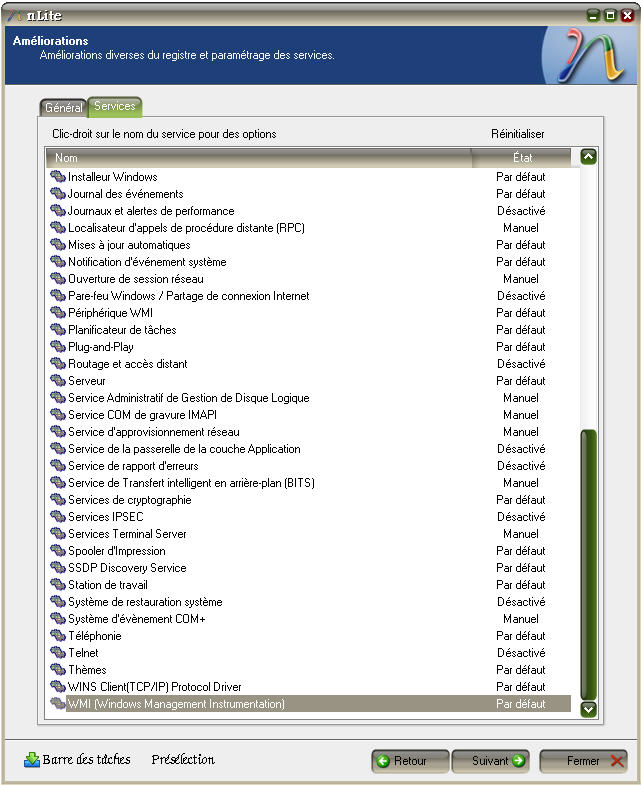
Task: Click the service icon beside Telnet
Action: click(x=58, y=653)
